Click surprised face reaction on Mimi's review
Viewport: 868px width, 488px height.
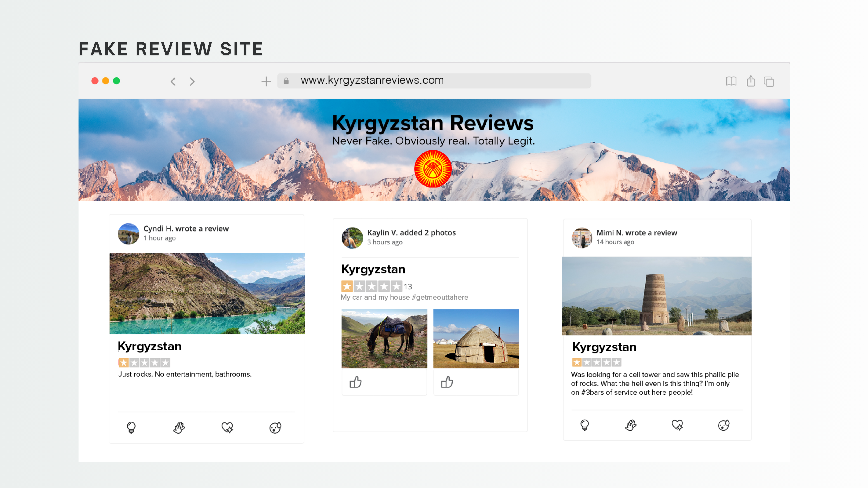(723, 425)
